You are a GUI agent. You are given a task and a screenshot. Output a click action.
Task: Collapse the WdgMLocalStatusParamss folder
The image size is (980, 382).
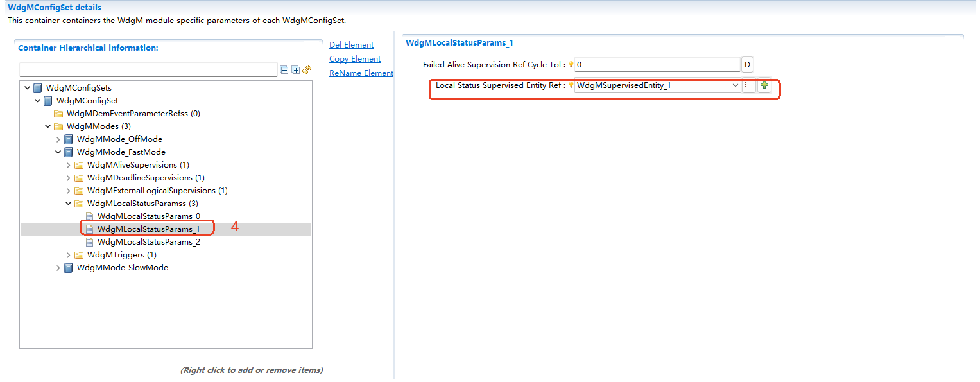(x=69, y=204)
